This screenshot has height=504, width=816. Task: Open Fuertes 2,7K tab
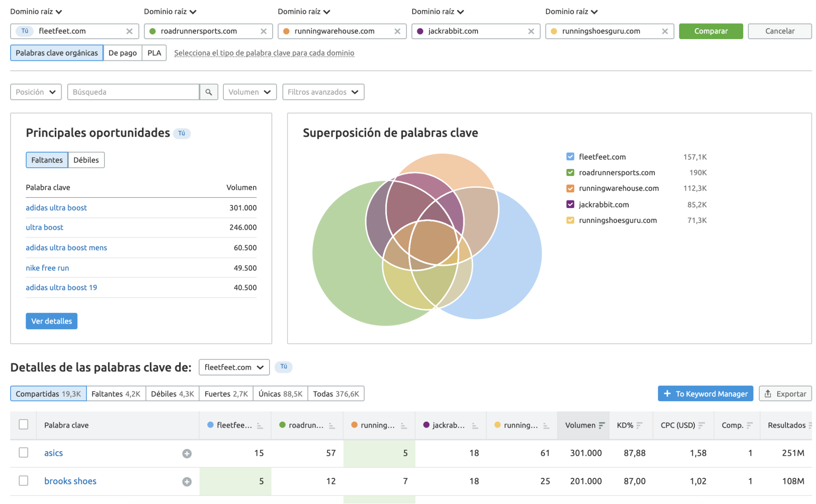coord(226,394)
